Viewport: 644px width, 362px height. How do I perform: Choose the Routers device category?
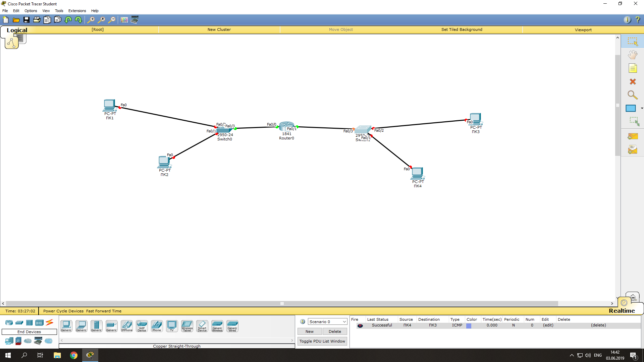[x=9, y=322]
